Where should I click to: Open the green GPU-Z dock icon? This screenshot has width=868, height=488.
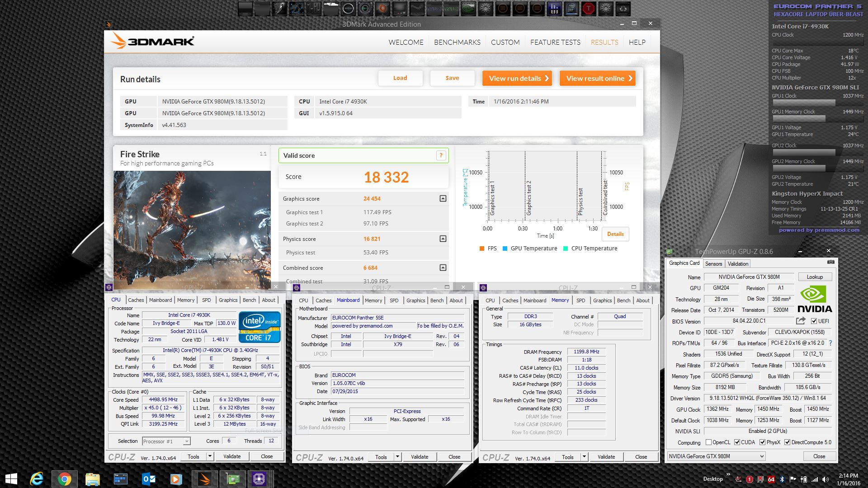click(x=451, y=8)
